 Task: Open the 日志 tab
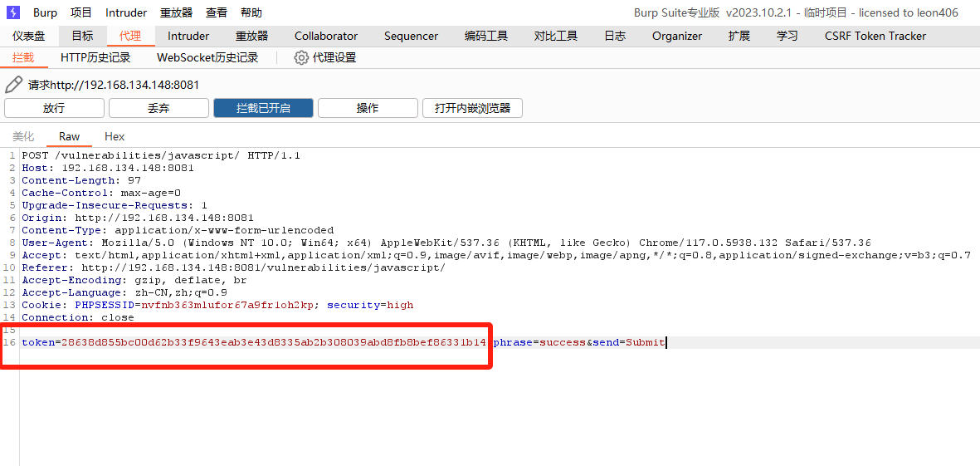[615, 37]
